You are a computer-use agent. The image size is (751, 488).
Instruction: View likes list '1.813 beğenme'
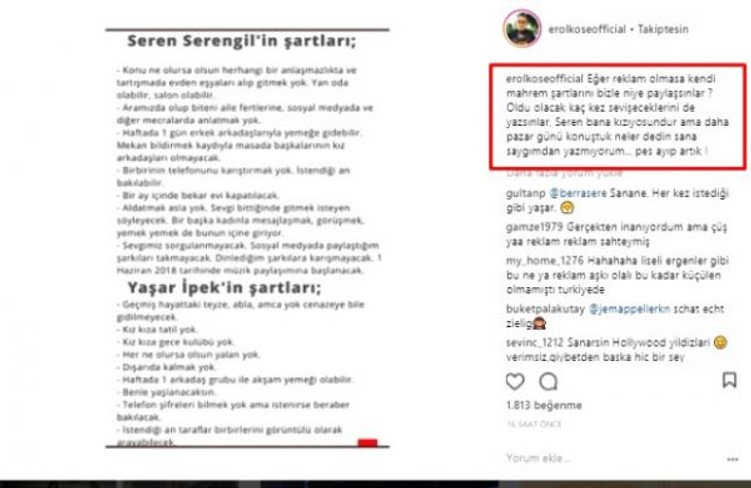coord(544,405)
